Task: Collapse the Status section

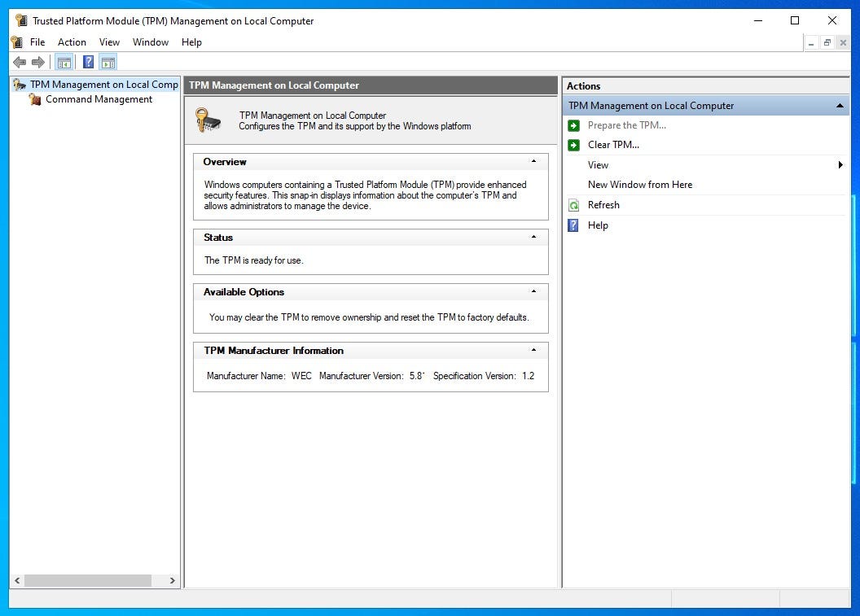Action: click(x=533, y=237)
